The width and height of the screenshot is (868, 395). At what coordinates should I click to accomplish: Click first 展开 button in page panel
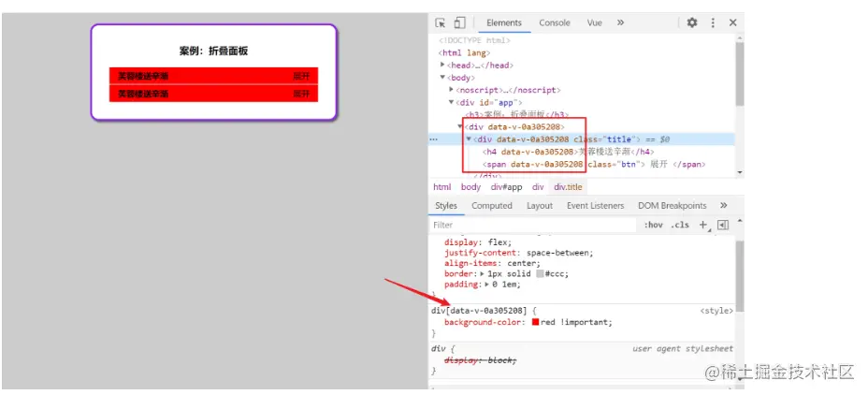click(301, 77)
